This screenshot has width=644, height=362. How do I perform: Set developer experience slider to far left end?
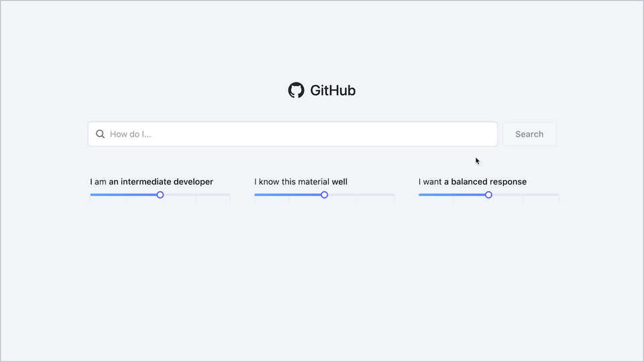(91, 195)
